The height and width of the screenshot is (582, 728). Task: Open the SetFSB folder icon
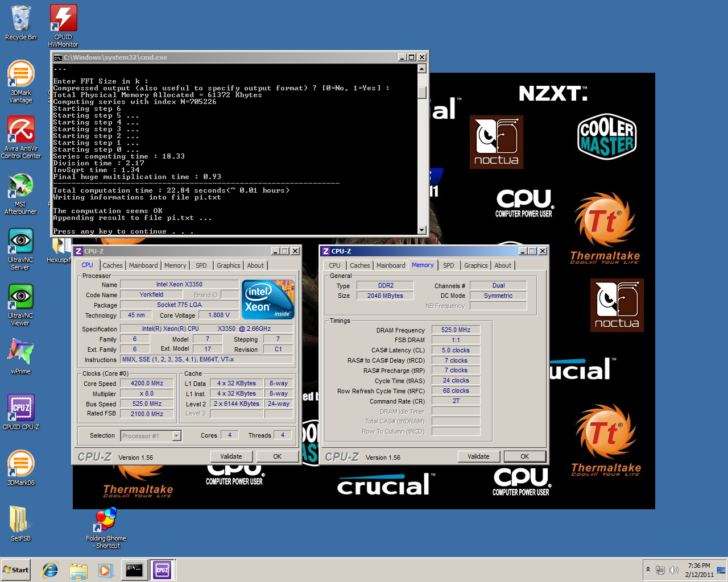coord(20,523)
